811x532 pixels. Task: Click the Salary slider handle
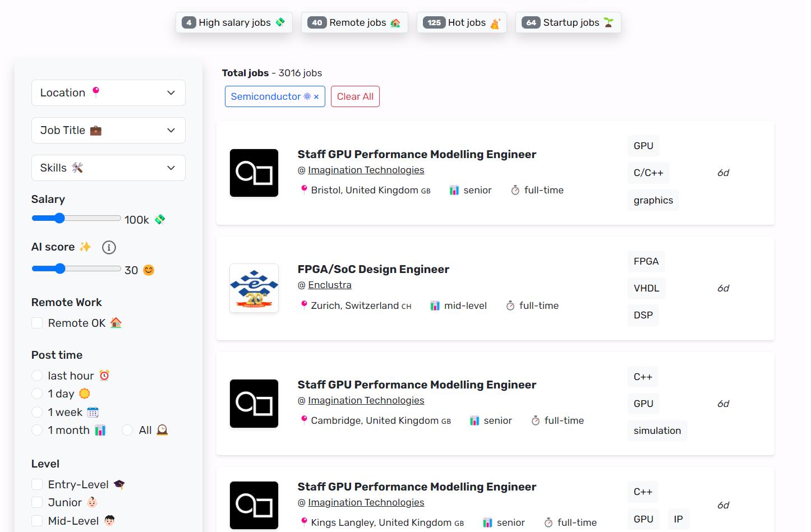59,218
